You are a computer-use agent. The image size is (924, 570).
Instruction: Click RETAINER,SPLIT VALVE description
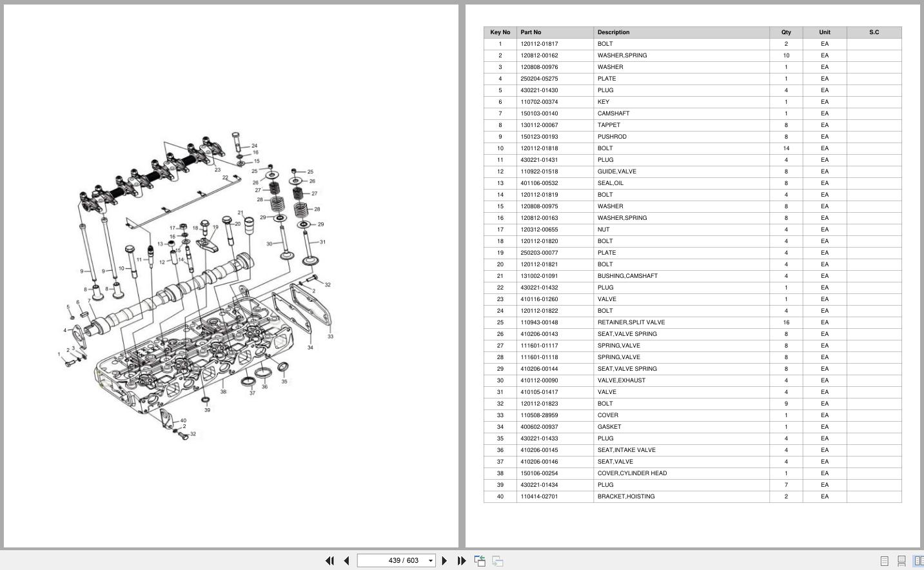pos(631,322)
